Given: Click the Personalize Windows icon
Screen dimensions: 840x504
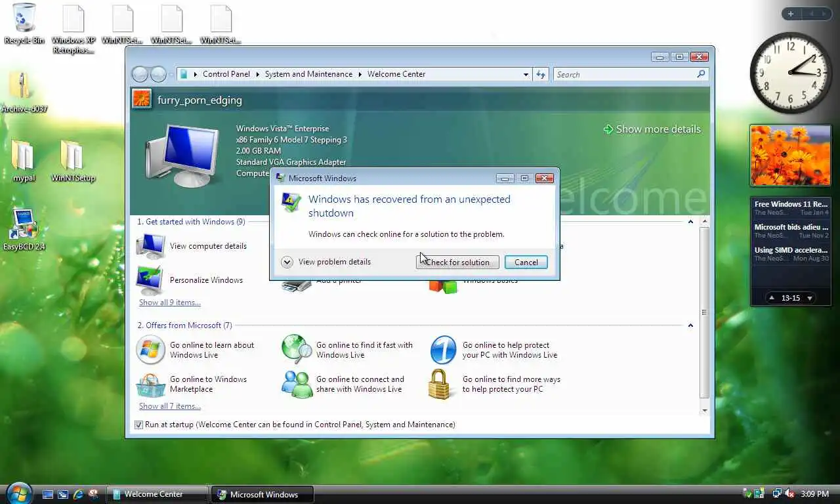Looking at the screenshot, I should click(150, 280).
